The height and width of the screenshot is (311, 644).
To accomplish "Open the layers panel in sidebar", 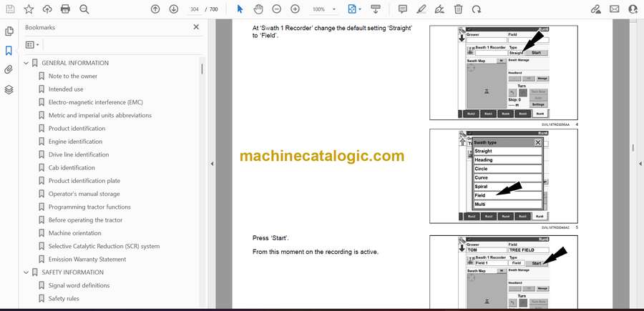I will pyautogui.click(x=9, y=89).
